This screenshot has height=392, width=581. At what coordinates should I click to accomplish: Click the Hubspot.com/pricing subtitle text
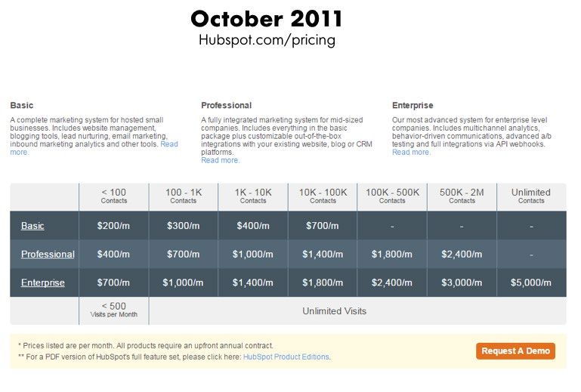(x=267, y=40)
